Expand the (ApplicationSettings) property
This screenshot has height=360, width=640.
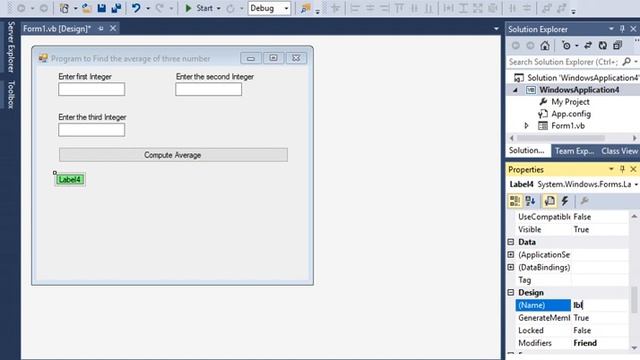511,255
